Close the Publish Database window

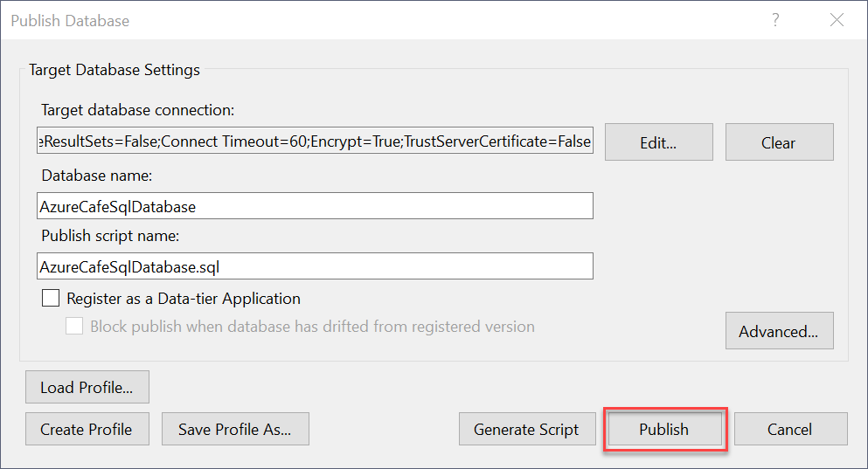click(837, 20)
